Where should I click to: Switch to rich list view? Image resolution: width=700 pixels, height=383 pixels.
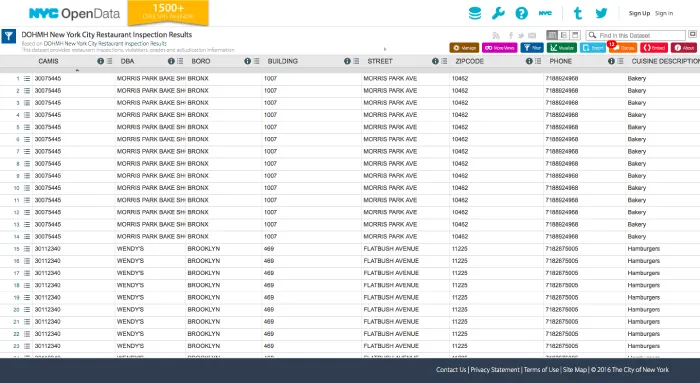[564, 35]
